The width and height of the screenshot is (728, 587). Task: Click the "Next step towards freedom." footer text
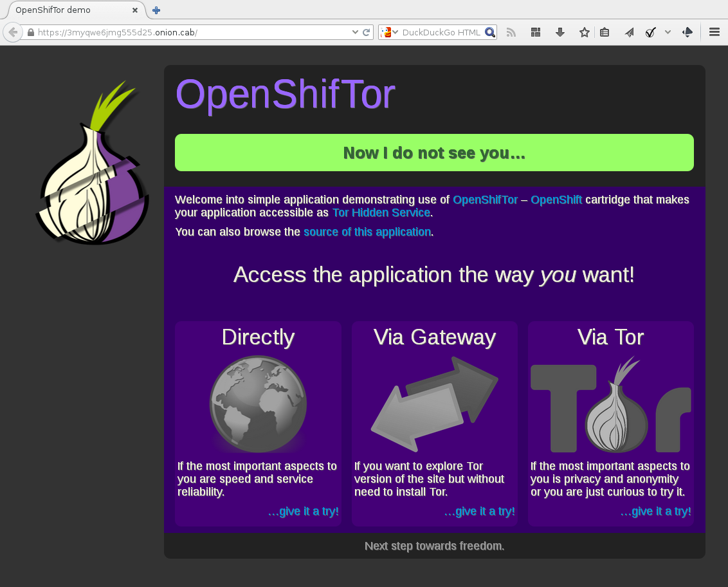(435, 546)
